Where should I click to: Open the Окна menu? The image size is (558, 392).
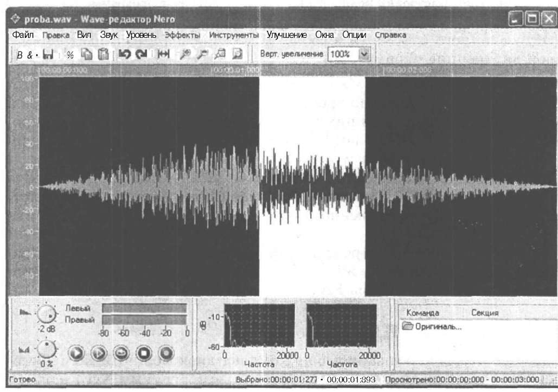coord(324,35)
